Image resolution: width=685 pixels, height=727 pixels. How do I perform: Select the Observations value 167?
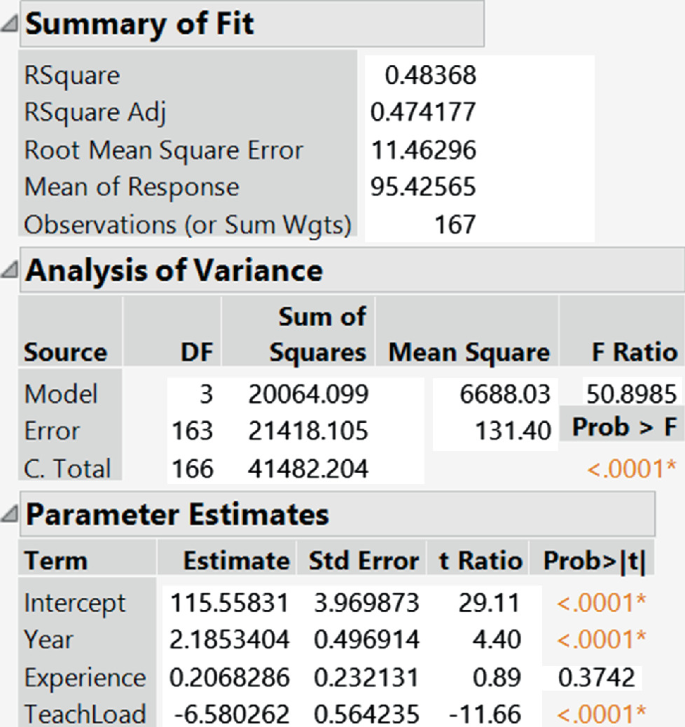pyautogui.click(x=455, y=224)
